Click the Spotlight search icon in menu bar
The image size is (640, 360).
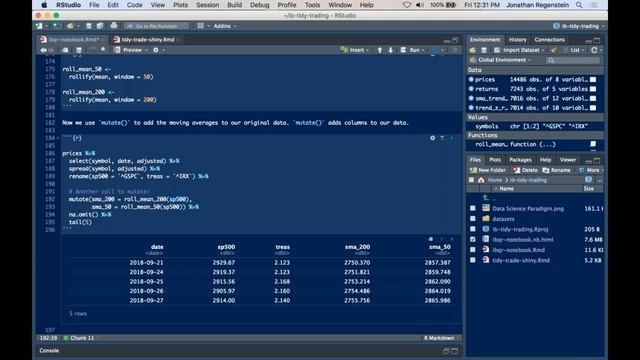579,5
